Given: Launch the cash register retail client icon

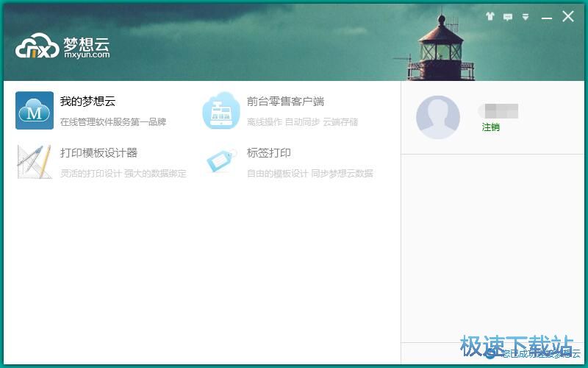Looking at the screenshot, I should click(221, 110).
